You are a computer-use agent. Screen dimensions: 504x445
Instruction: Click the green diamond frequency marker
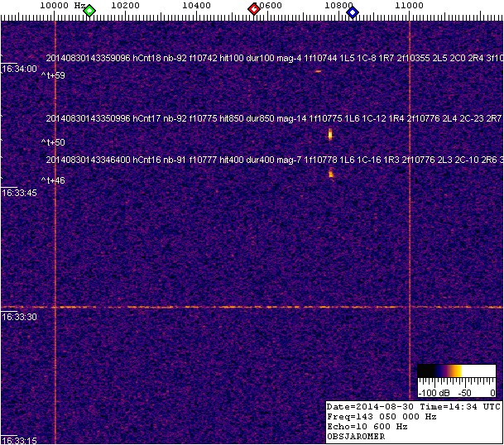click(89, 10)
